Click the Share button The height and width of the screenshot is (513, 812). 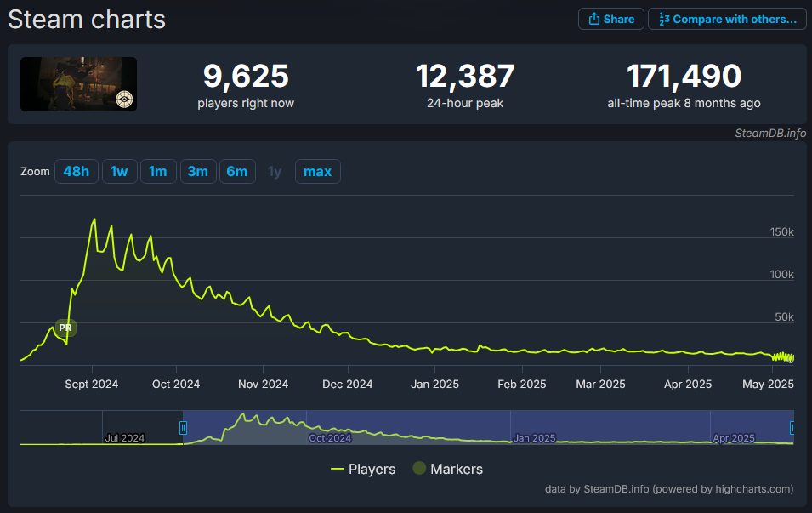(611, 20)
